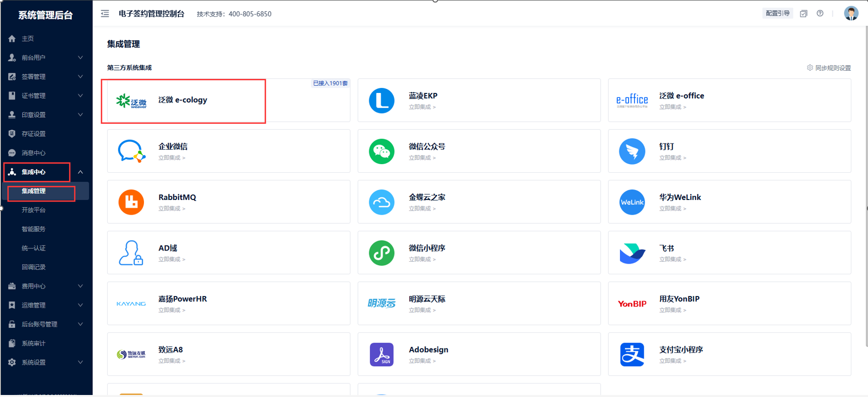
Task: Expand the 签署管理 sidebar menu
Action: pos(46,77)
